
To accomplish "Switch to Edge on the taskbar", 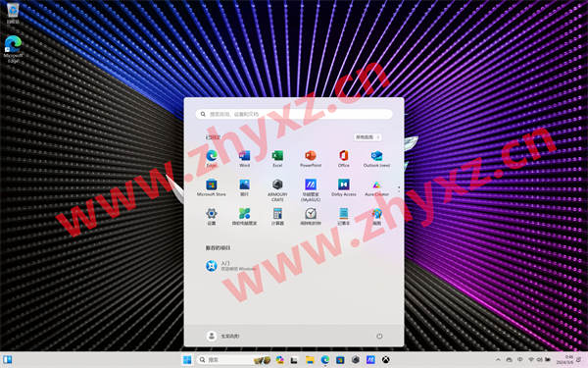I will pos(325,360).
